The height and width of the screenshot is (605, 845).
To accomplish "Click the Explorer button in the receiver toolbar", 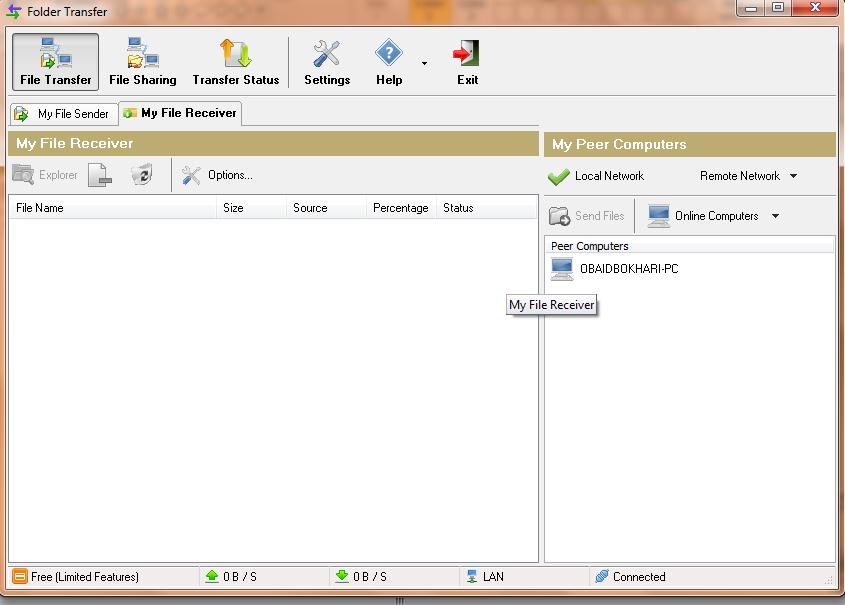I will point(45,175).
